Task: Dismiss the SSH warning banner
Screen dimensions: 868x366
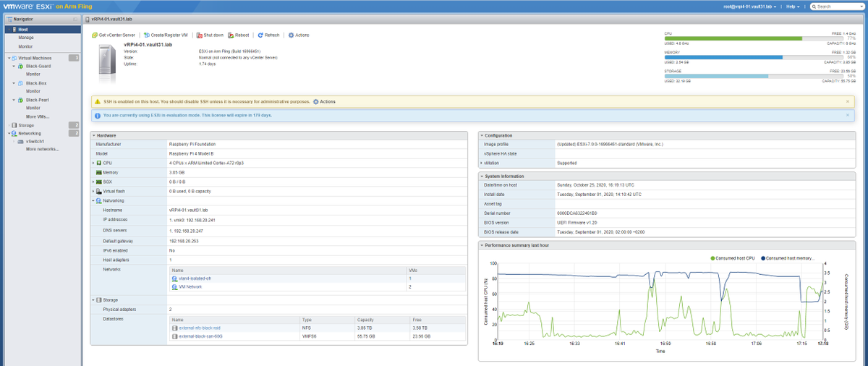Action: click(848, 101)
